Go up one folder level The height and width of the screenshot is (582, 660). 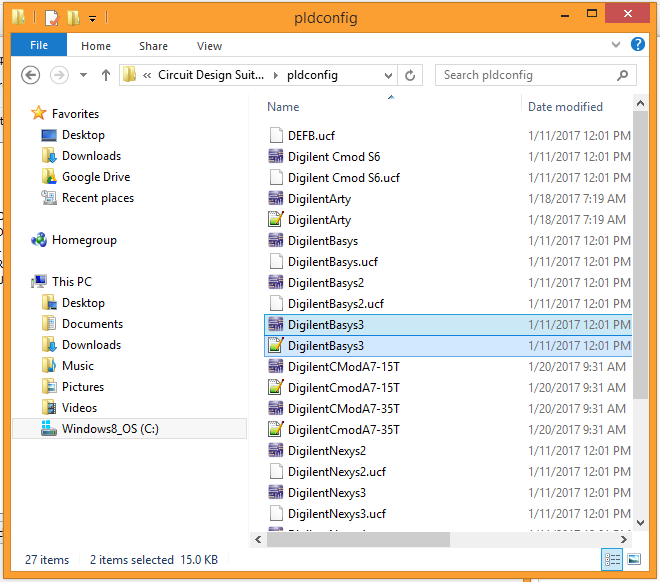coord(106,75)
